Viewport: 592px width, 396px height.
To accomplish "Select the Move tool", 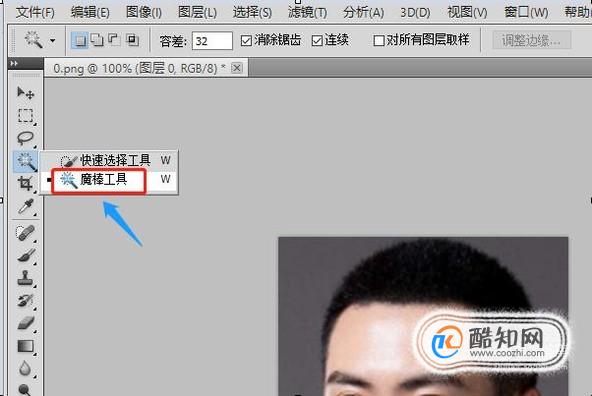I will coord(25,92).
